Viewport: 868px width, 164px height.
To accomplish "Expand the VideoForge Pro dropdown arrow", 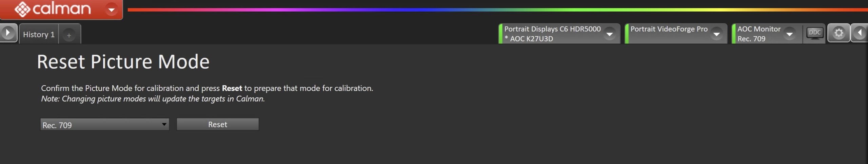I will [x=716, y=34].
